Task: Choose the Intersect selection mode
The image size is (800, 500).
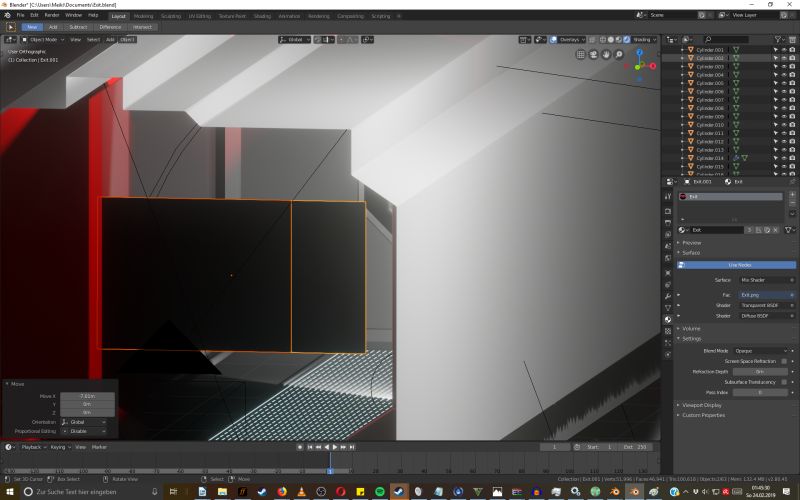Action: coord(142,27)
